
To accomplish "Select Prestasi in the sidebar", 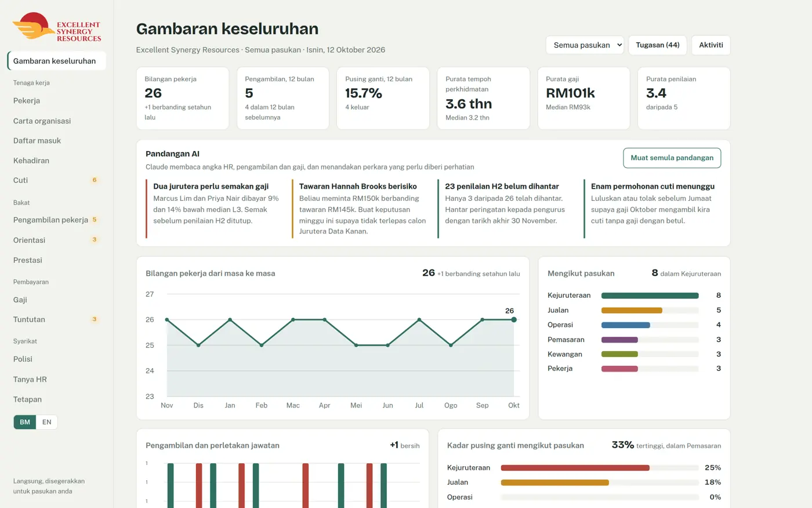I will (x=56, y=260).
